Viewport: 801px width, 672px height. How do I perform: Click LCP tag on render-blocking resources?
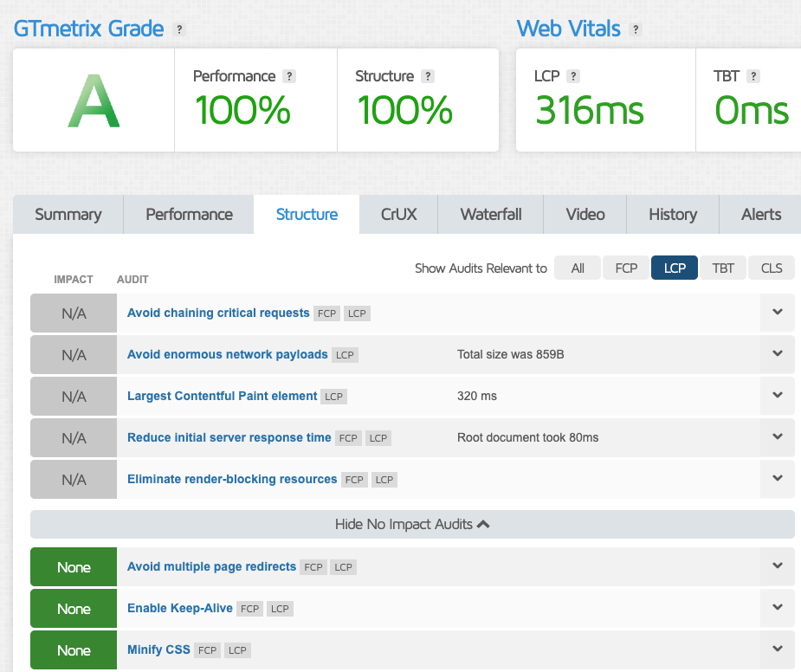click(x=384, y=480)
